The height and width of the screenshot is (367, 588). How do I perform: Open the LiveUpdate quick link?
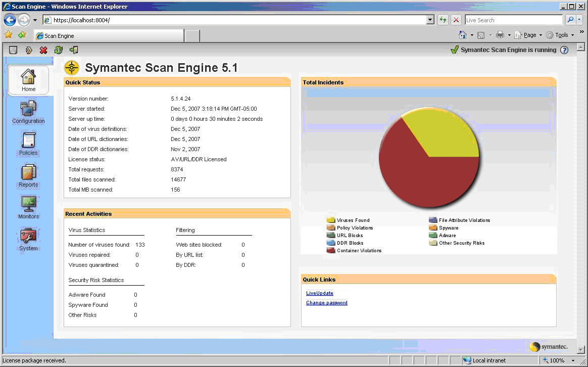(319, 293)
